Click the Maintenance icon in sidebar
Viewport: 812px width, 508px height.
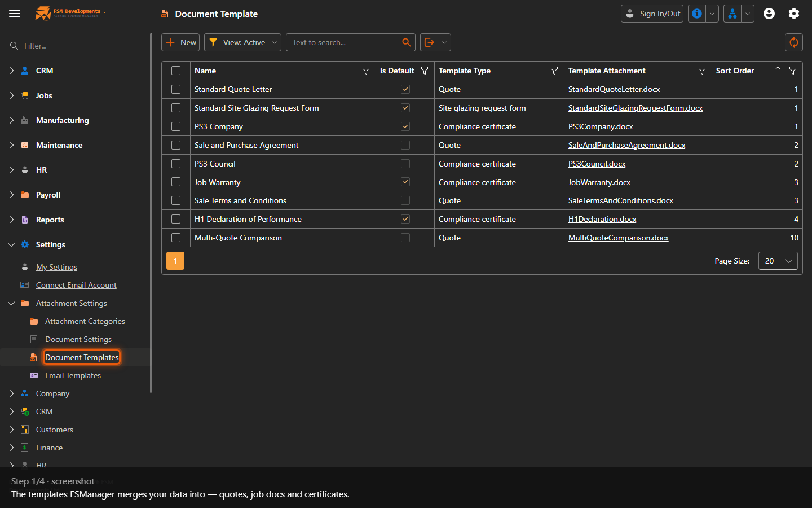25,145
